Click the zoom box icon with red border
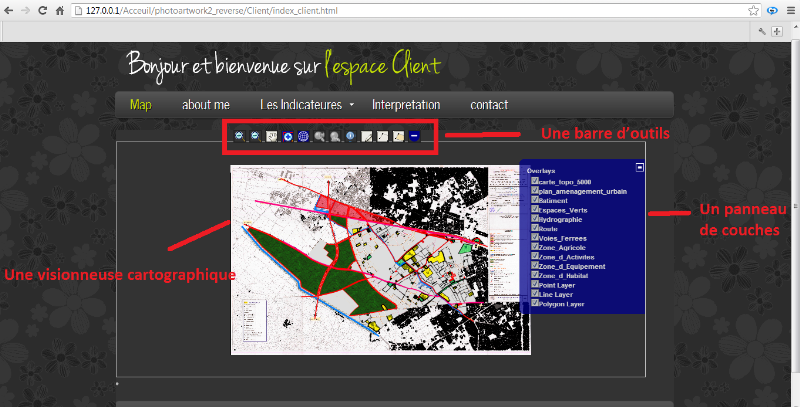800x407 pixels. click(x=288, y=136)
